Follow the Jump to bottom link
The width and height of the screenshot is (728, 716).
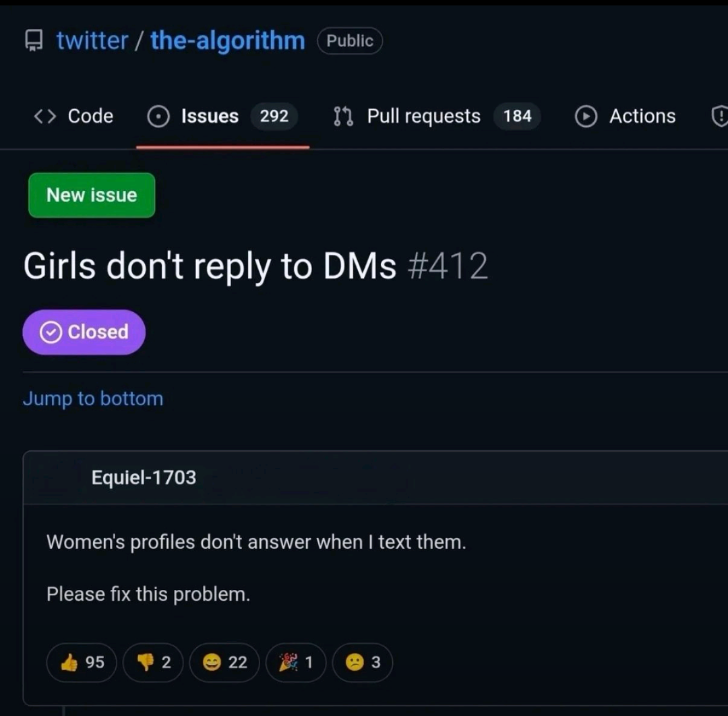tap(93, 398)
